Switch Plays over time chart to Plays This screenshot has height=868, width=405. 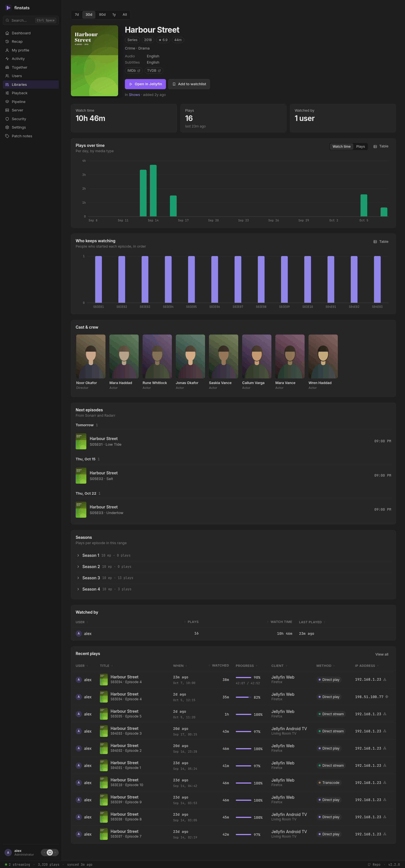360,147
